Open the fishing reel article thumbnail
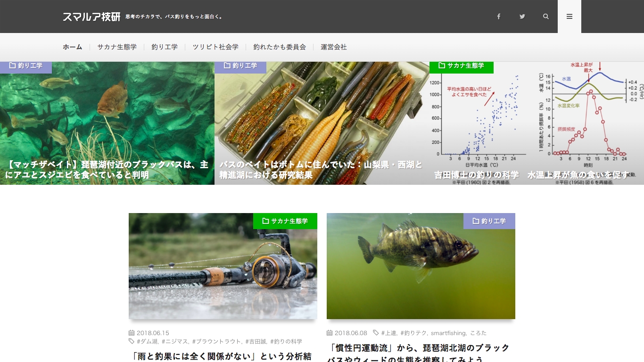The width and height of the screenshot is (644, 362). [x=223, y=266]
